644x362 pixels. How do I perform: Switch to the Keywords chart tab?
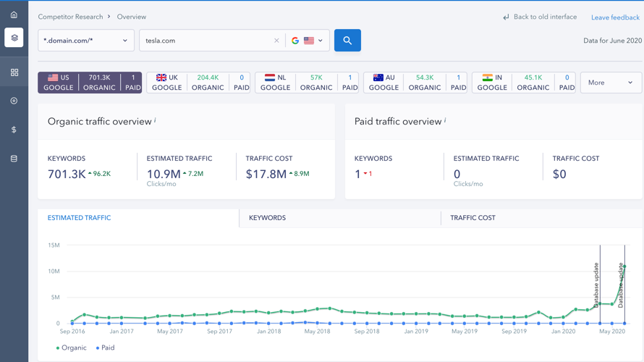268,218
